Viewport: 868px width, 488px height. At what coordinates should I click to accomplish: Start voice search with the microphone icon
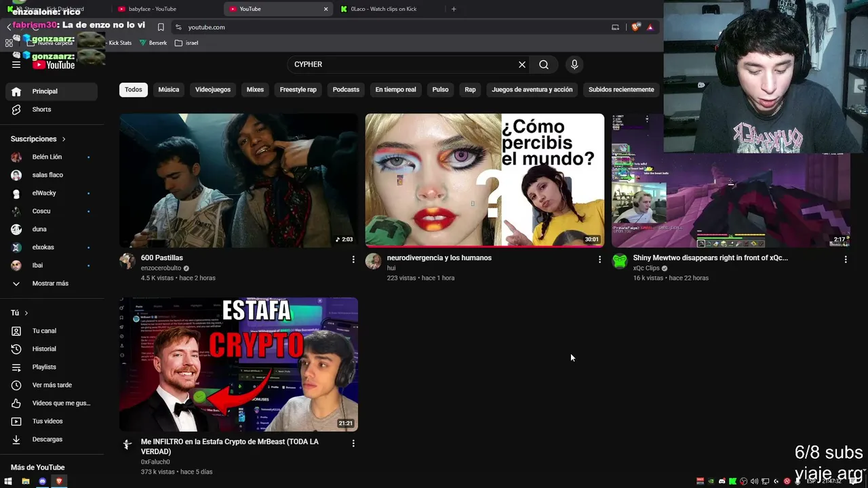pos(574,64)
